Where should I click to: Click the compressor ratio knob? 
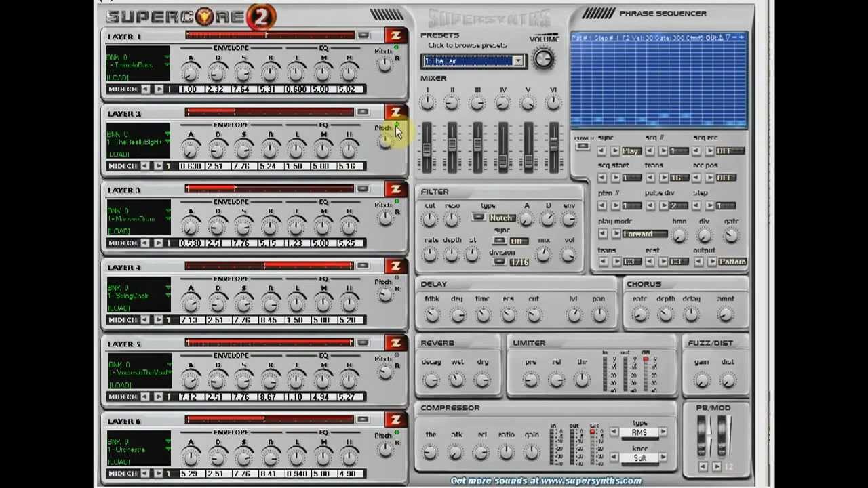point(506,451)
